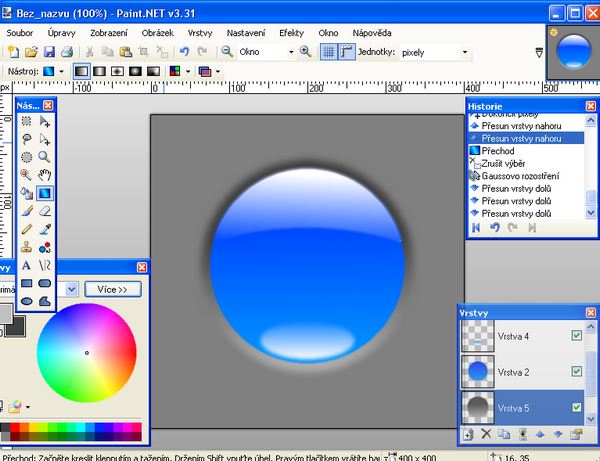This screenshot has width=600, height=461.
Task: Hide layer Vrstva 2 via its checkbox
Action: tap(576, 372)
